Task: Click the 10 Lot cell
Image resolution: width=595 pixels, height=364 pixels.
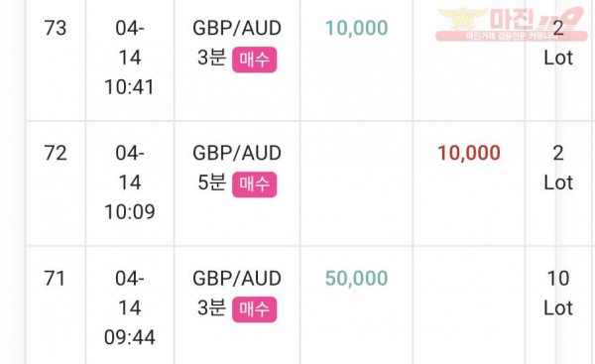Action: [558, 293]
